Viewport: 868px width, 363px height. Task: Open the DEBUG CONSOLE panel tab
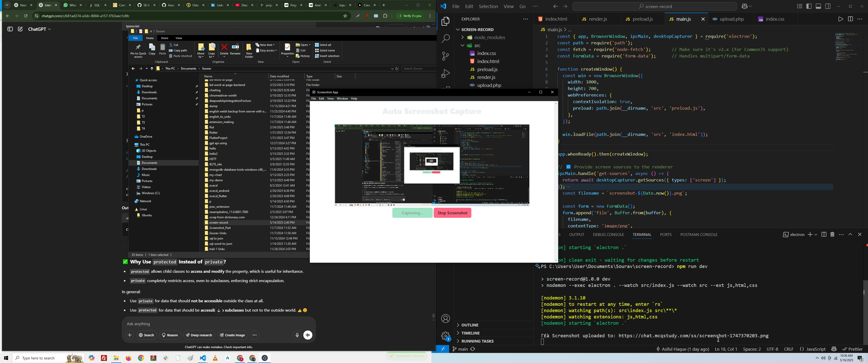608,235
